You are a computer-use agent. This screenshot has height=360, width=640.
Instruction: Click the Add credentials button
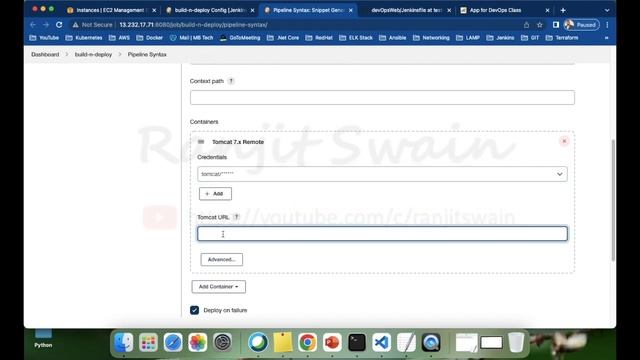point(215,193)
